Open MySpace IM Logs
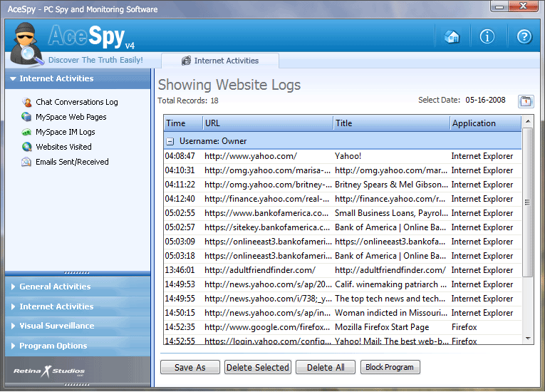 tap(66, 132)
